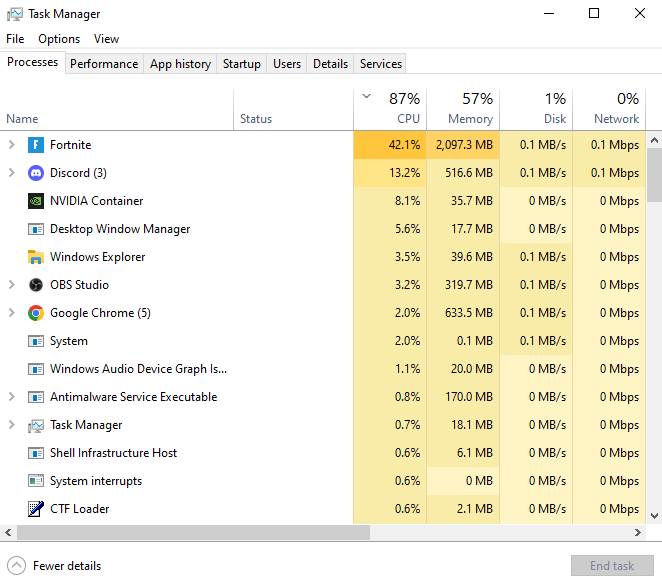662x579 pixels.
Task: Click the Fortnite app icon
Action: (x=36, y=145)
